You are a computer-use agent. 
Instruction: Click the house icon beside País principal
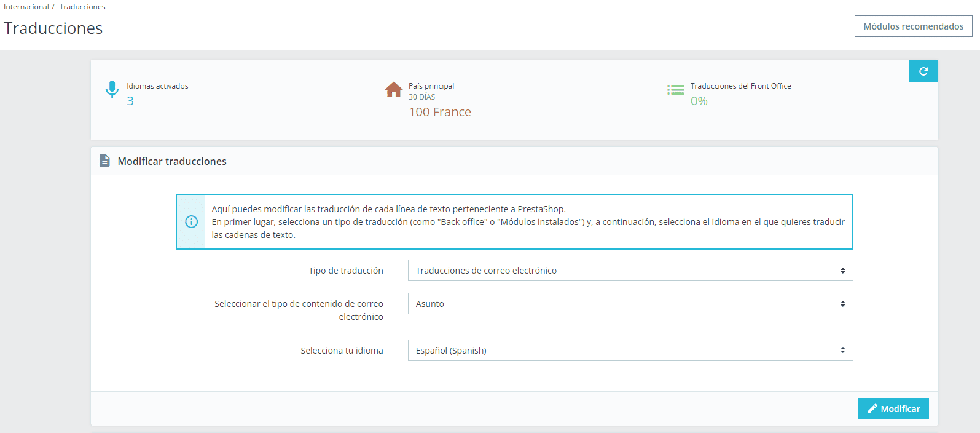click(394, 90)
